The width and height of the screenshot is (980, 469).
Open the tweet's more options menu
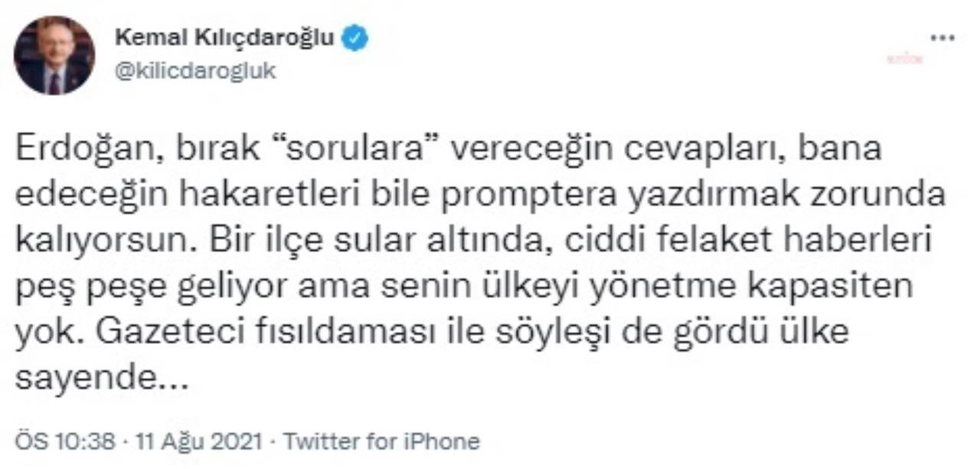tap(941, 38)
